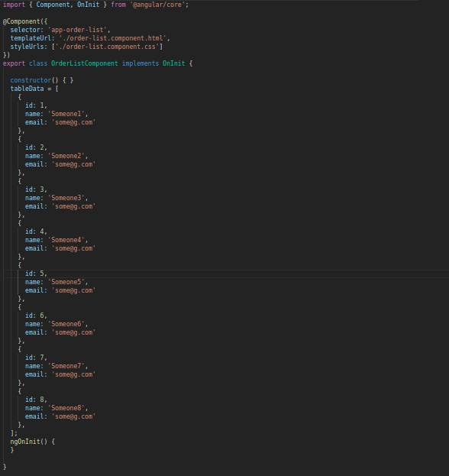This screenshot has height=476, width=449.
Task: Click the 'id: 2,' line
Action: (x=36, y=147)
